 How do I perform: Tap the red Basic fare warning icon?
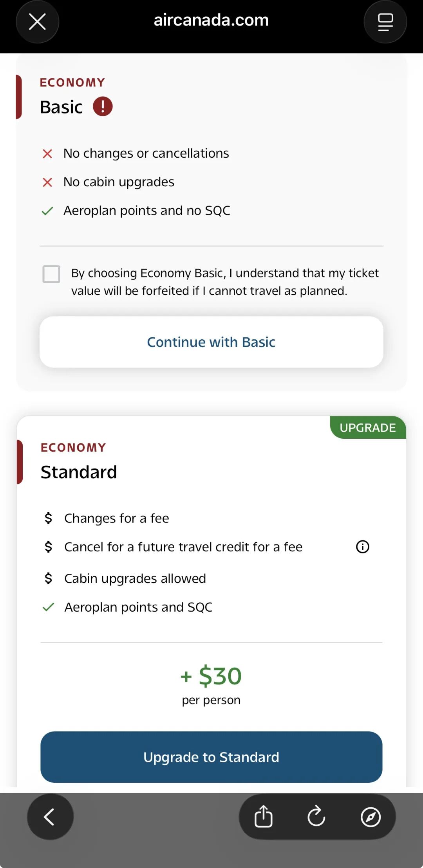(103, 106)
